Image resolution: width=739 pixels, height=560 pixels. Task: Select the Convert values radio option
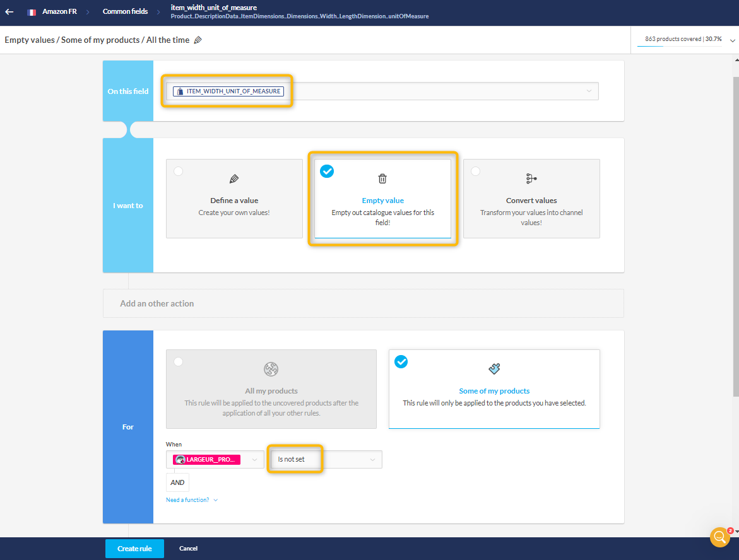click(475, 171)
